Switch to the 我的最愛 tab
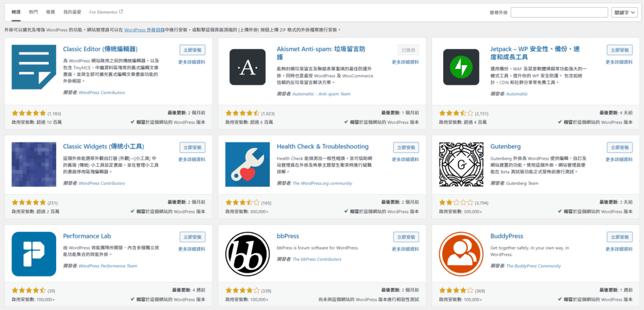This screenshot has width=644, height=310. 72,12
